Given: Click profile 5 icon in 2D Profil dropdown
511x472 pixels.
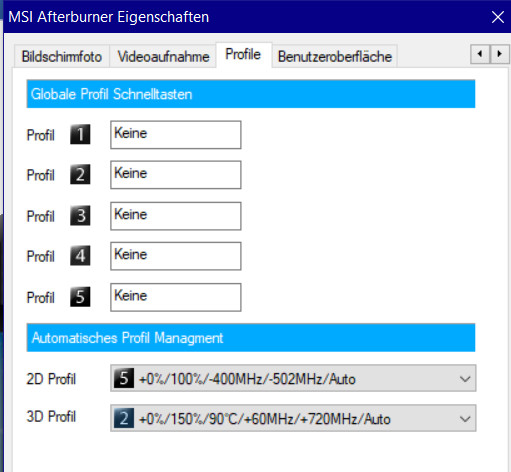Looking at the screenshot, I should tap(124, 378).
